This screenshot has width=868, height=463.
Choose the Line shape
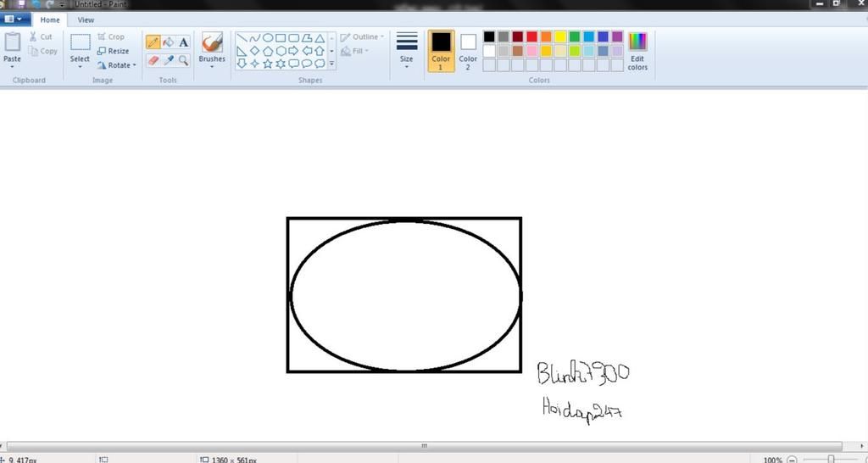click(242, 38)
